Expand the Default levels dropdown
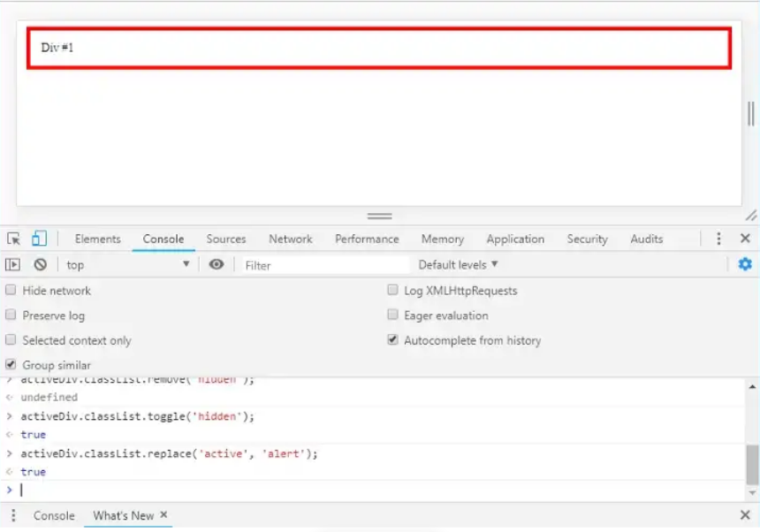 click(458, 264)
